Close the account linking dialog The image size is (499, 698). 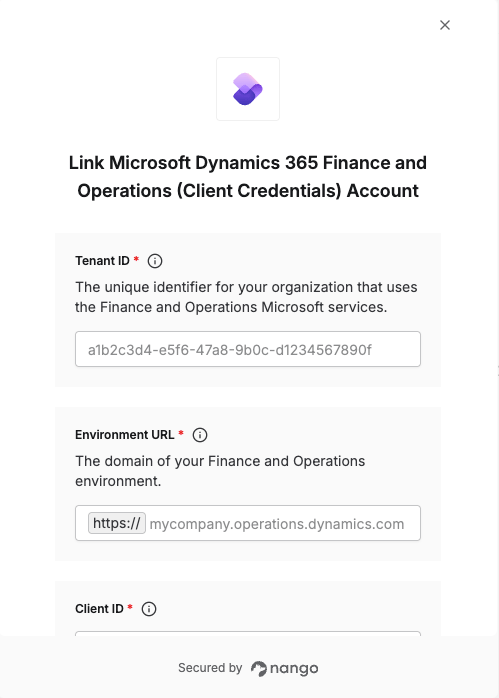445,25
